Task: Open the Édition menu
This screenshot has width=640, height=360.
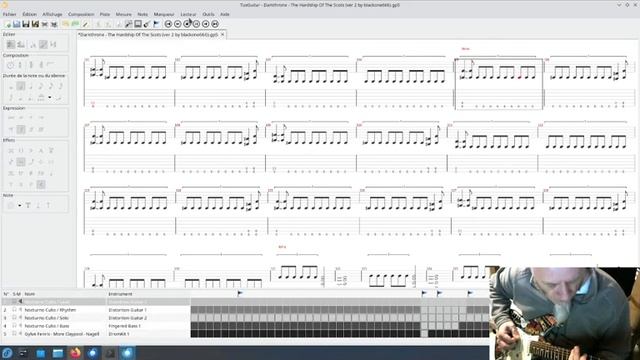Action: tap(29, 14)
